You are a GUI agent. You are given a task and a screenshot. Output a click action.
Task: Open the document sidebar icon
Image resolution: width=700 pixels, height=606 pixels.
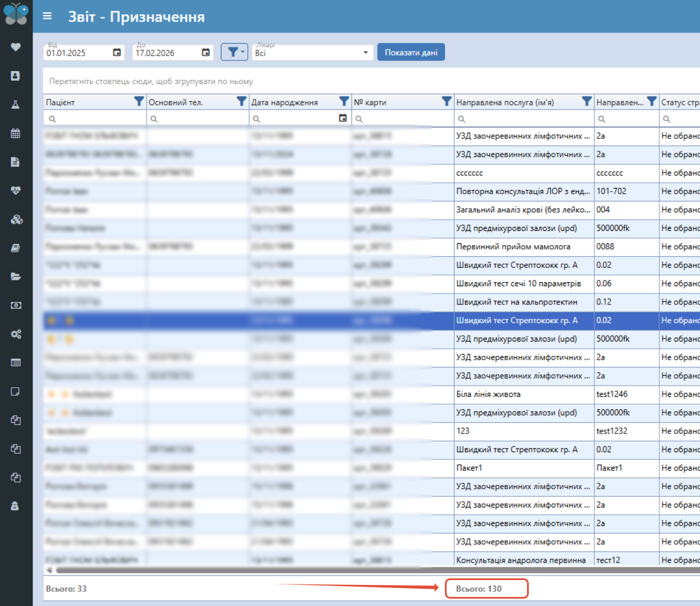tap(16, 162)
